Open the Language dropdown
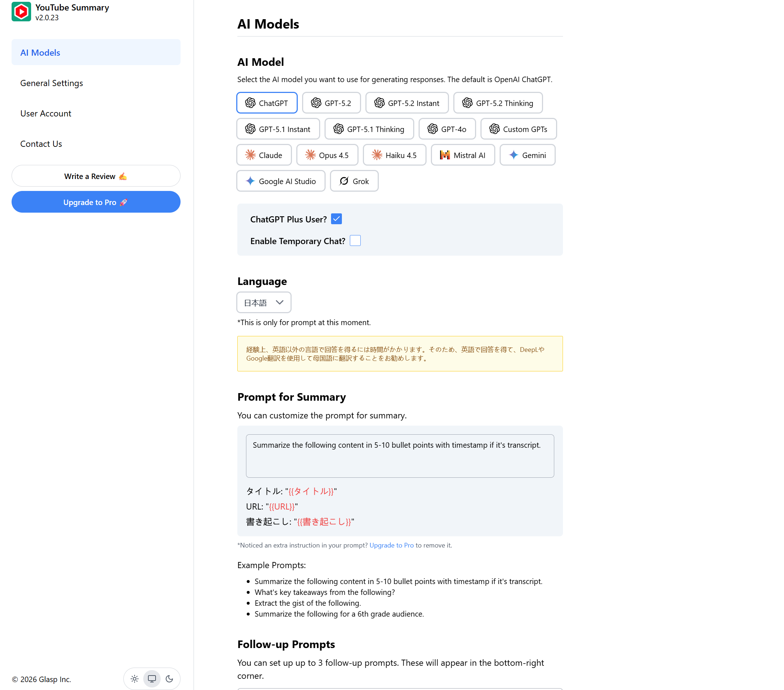The image size is (784, 690). [263, 302]
